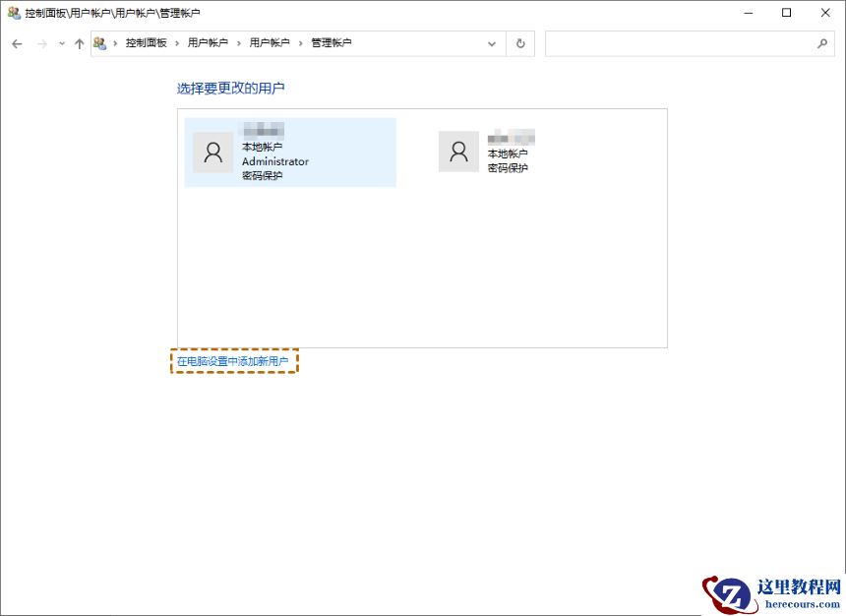Open the recent pages chevron beside forward arrow

[61, 43]
